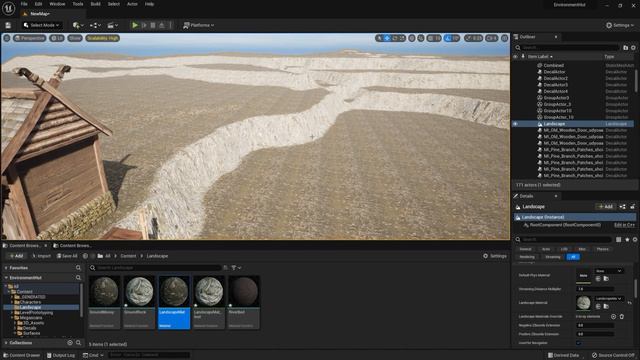The image size is (640, 360).
Task: Click the visibility column header eye in Outliner
Action: (516, 56)
